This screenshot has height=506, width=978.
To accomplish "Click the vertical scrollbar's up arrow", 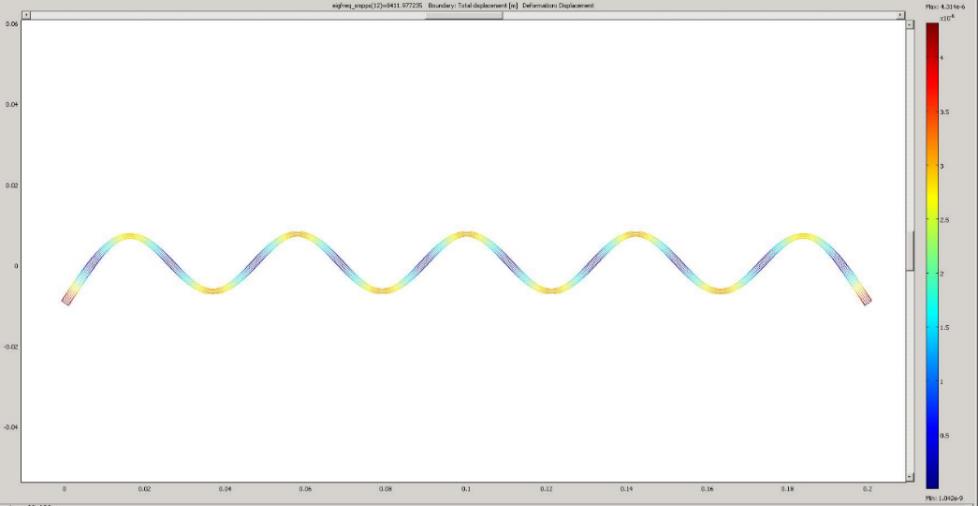I will click(910, 24).
